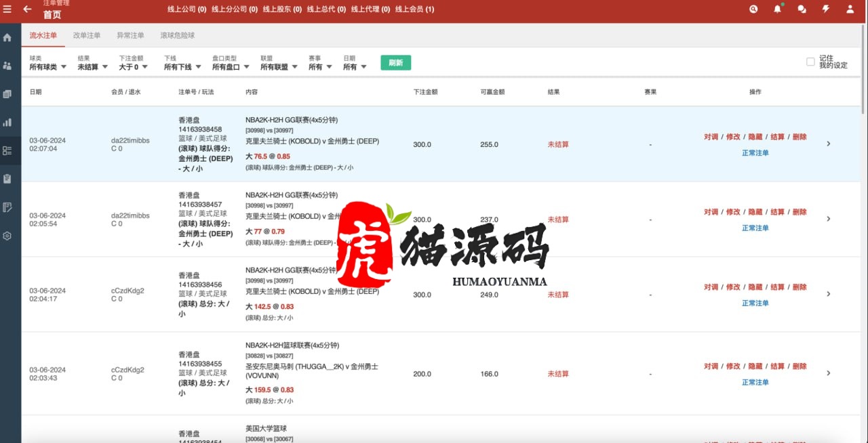Go back using the header arrow
The height and width of the screenshot is (443, 868).
(x=27, y=9)
